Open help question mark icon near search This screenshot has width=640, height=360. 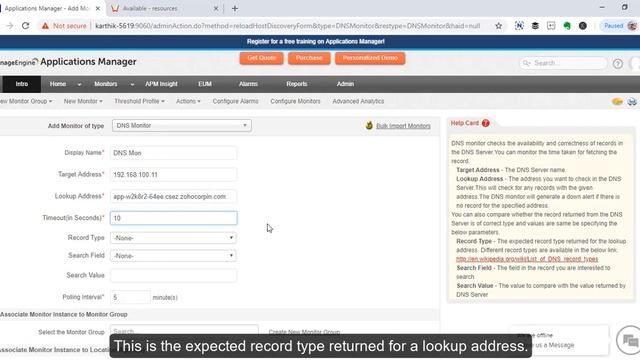618,64
